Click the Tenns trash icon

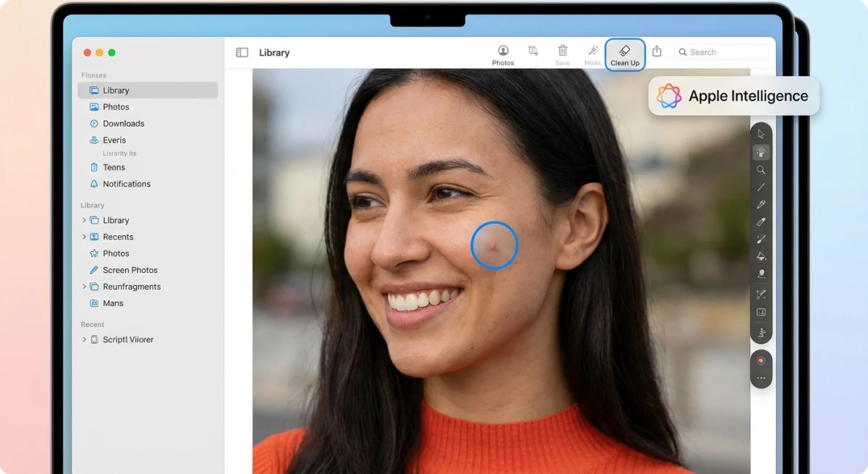(x=94, y=167)
